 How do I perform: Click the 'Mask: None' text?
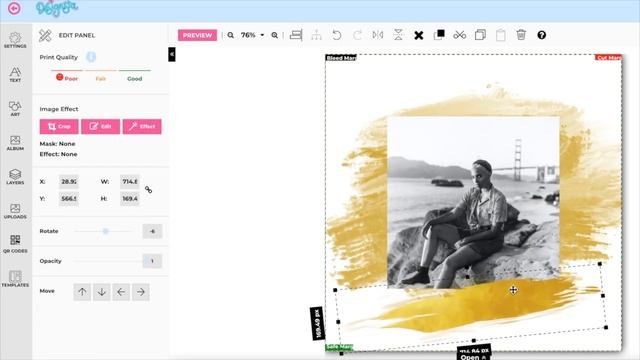tap(57, 144)
